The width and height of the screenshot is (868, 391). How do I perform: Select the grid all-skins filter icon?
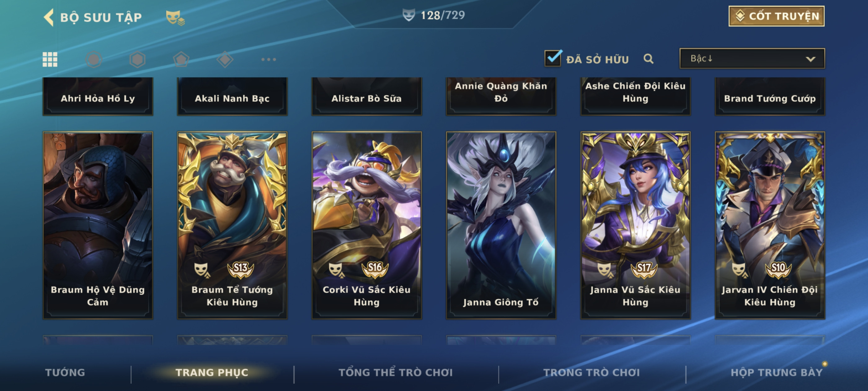click(50, 59)
